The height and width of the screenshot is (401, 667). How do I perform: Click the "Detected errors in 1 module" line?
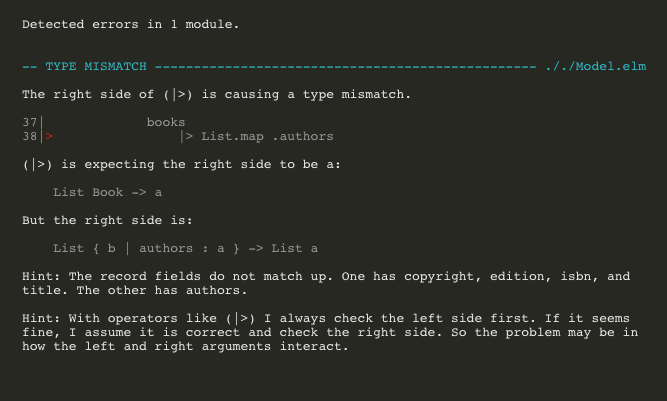(x=131, y=23)
